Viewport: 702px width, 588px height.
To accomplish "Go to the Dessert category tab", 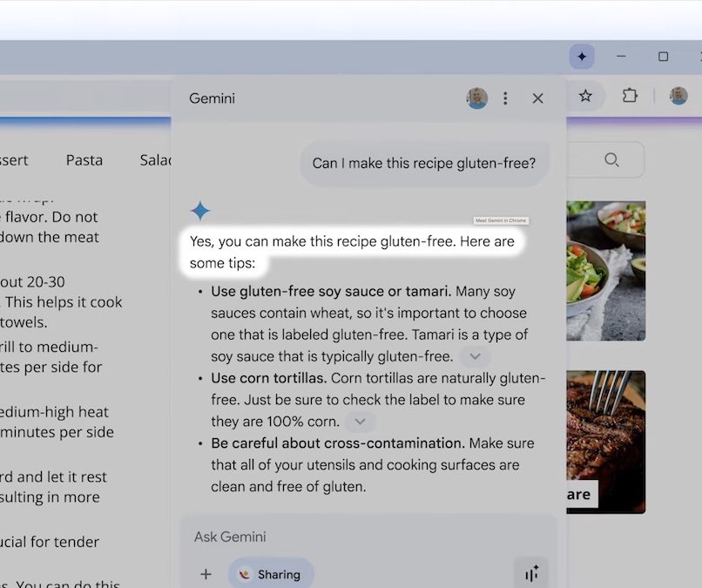I will pyautogui.click(x=14, y=160).
